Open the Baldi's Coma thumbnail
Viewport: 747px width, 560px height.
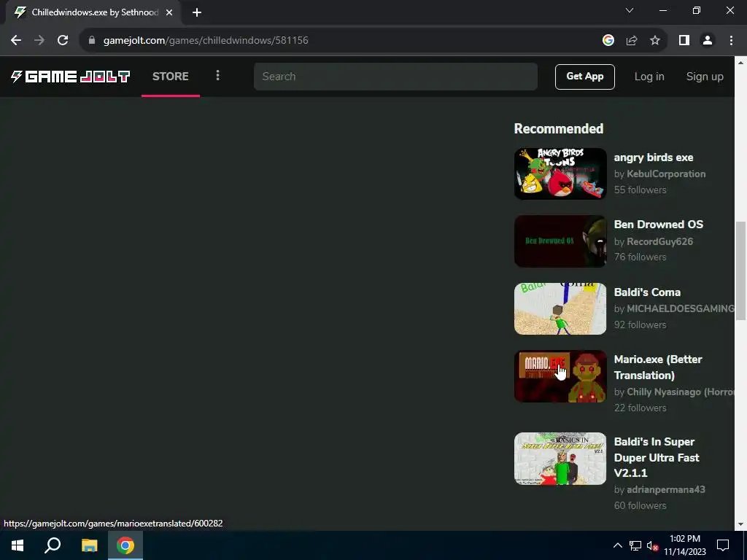(560, 308)
